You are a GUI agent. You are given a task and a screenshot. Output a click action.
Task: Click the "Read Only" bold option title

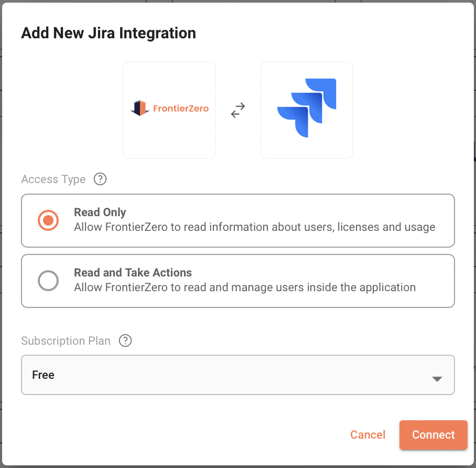click(x=100, y=212)
